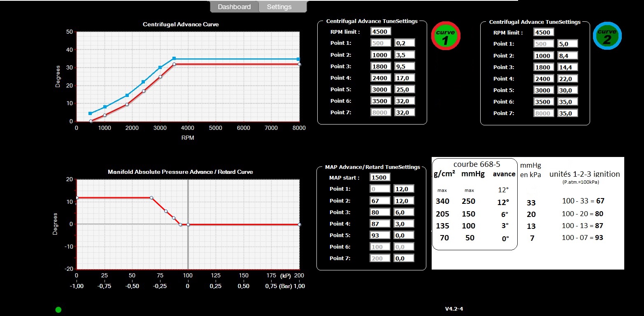Screen dimensions: 644x316
Task: Click MAP Point 2 advance value 12,0
Action: tap(404, 201)
